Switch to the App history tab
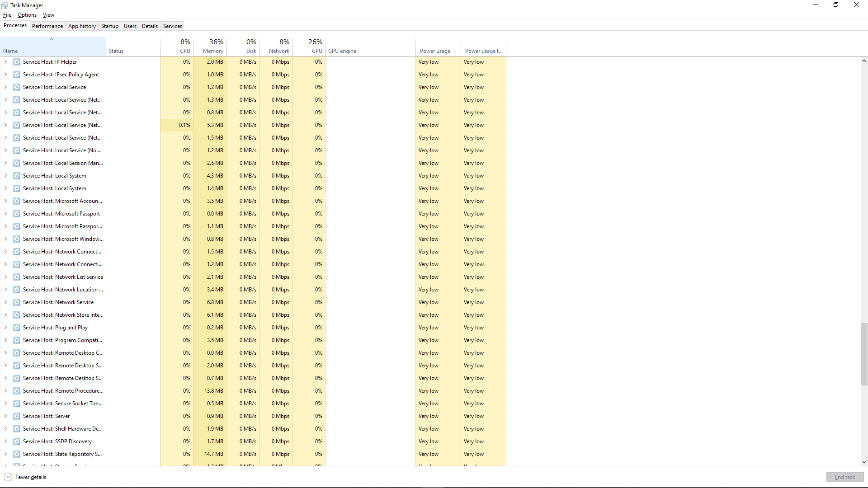Image resolution: width=868 pixels, height=488 pixels. 82,26
